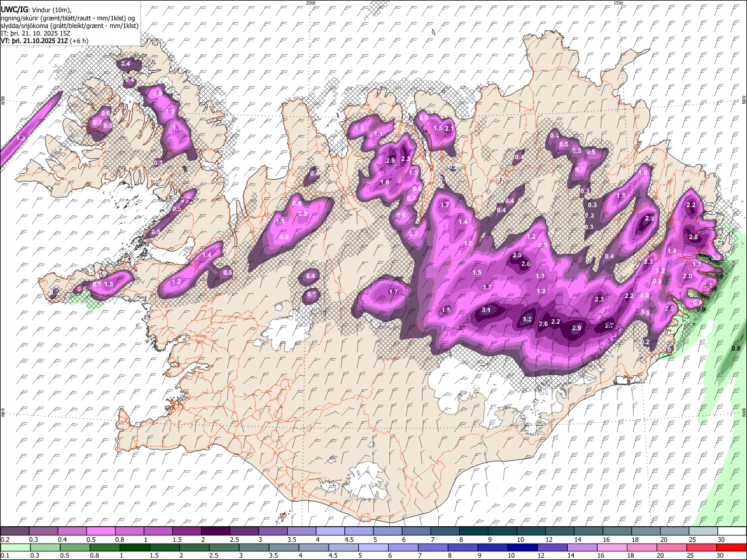The width and height of the screenshot is (747, 560).
Task: Pick upper legend swatch between 0.5 and 0.8
Action: point(101,531)
